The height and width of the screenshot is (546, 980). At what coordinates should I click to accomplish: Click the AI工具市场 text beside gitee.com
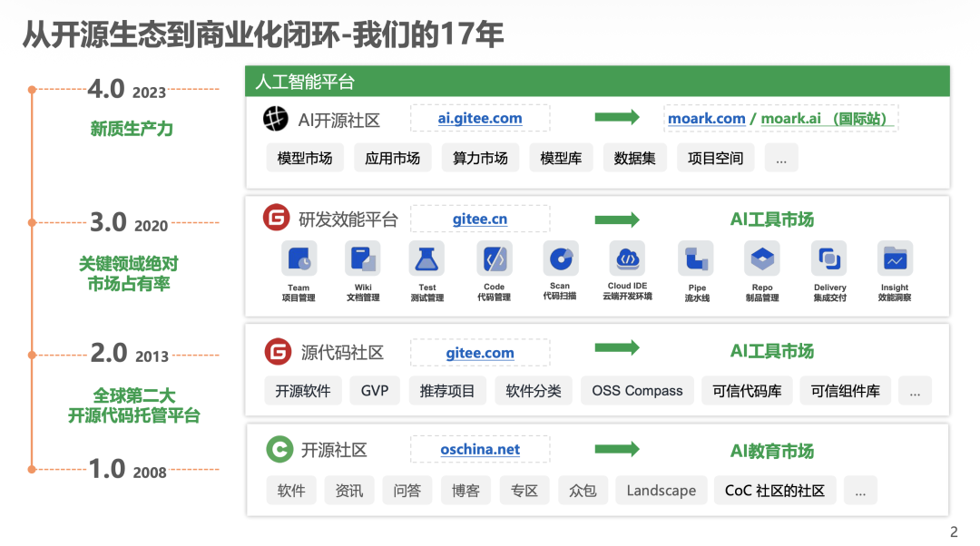tap(772, 351)
